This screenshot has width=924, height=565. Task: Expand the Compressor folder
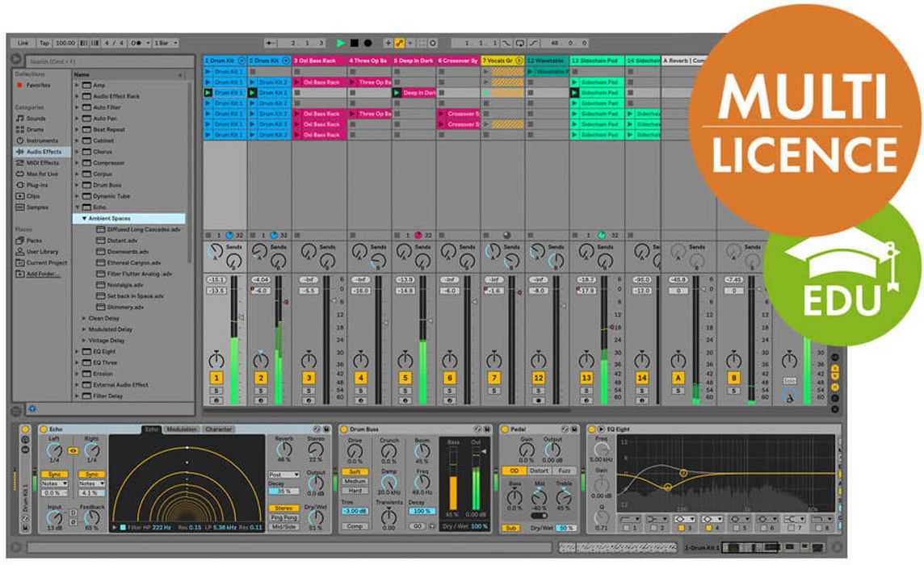tap(78, 162)
